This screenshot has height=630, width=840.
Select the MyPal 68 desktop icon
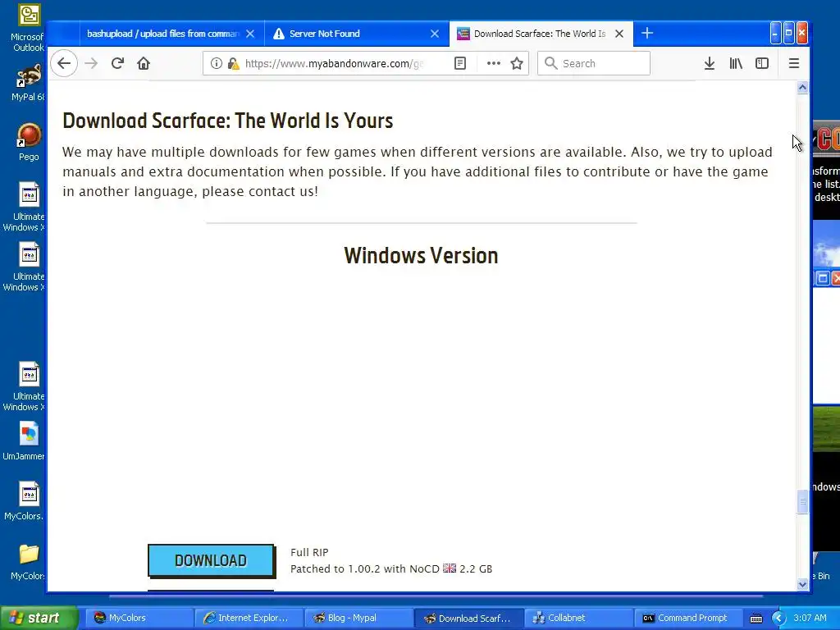pyautogui.click(x=27, y=83)
